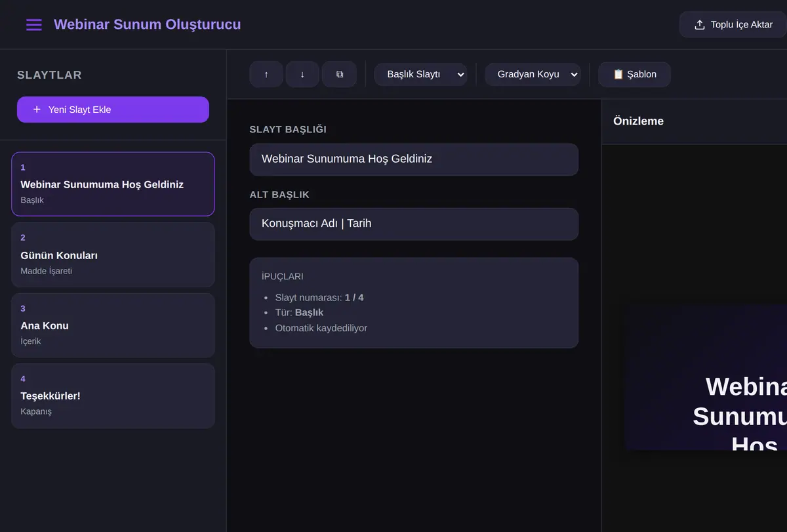Click the "Otomatik kaydediliyor" status text
This screenshot has height=532, width=787.
(x=321, y=328)
